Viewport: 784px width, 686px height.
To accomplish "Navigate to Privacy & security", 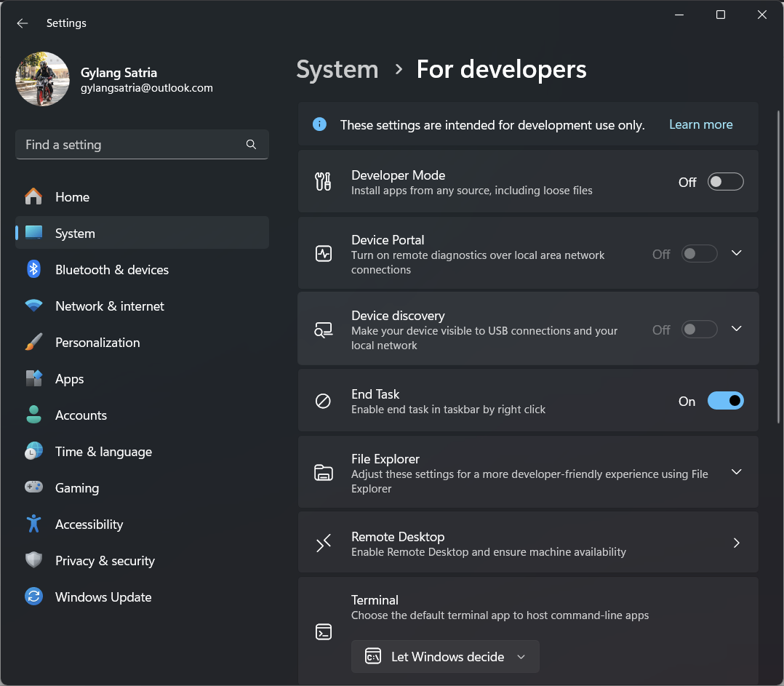I will tap(142, 560).
